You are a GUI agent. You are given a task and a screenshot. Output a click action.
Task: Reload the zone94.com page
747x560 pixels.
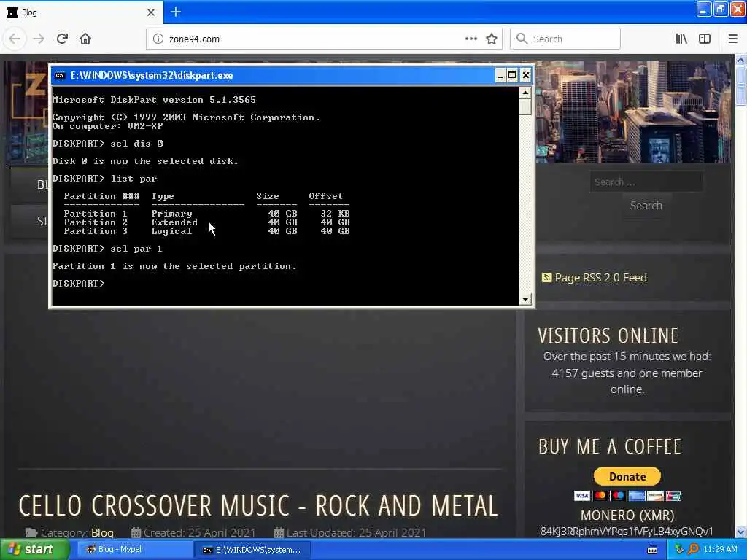62,39
